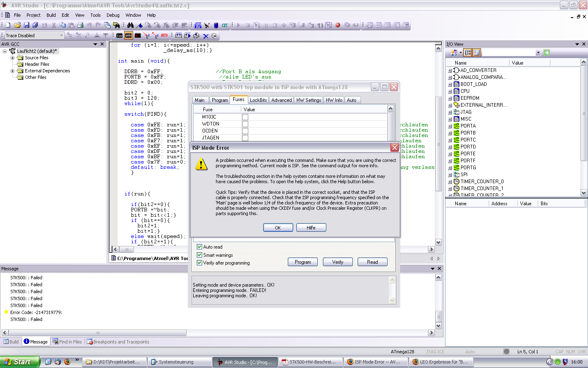Expand the AD_CONVERTER node in I/O View
The height and width of the screenshot is (368, 588).
pyautogui.click(x=450, y=70)
